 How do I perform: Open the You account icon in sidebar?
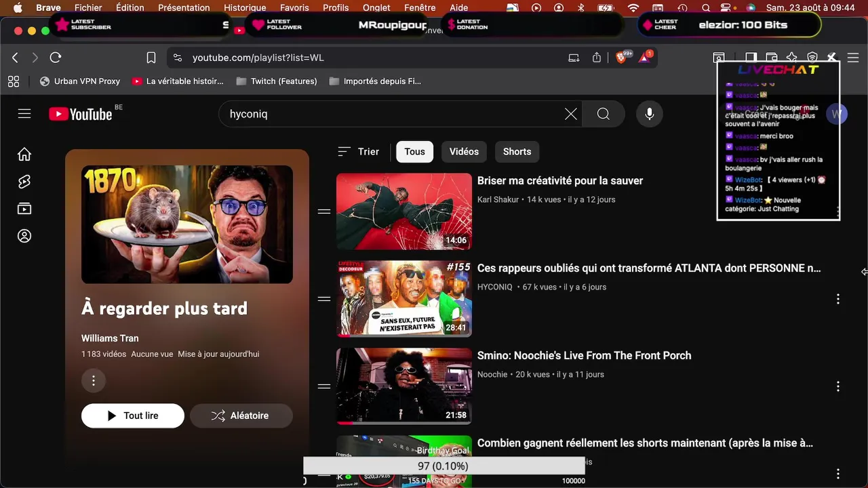[x=24, y=236]
